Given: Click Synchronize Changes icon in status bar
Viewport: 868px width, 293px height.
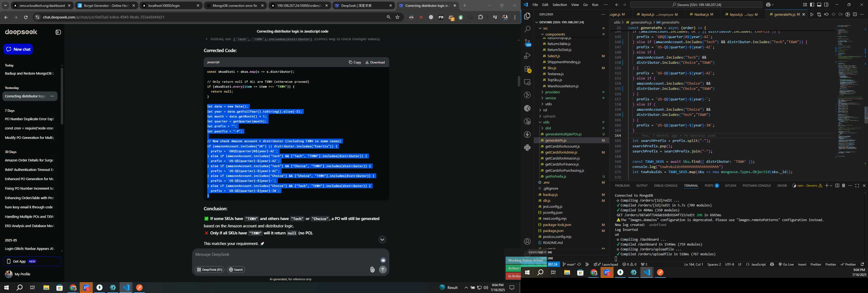Looking at the screenshot, I should (x=579, y=264).
